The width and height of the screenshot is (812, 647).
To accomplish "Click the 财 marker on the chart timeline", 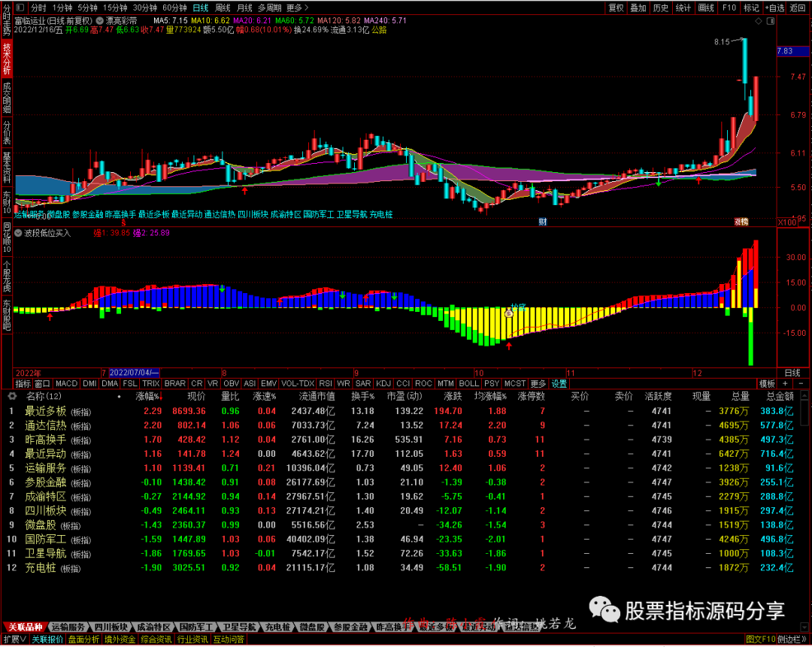I will [x=542, y=222].
